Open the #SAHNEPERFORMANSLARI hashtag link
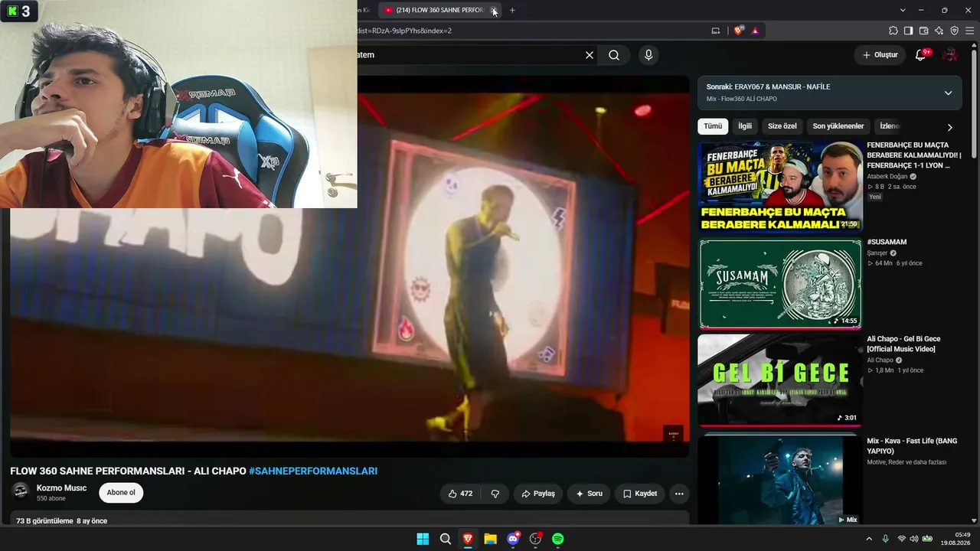This screenshot has width=980, height=551. click(x=313, y=471)
